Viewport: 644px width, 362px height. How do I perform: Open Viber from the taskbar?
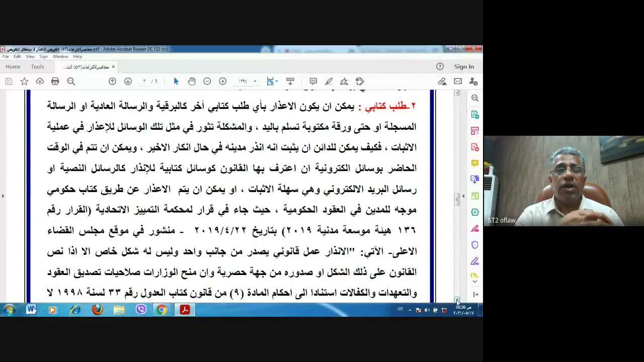pyautogui.click(x=141, y=310)
